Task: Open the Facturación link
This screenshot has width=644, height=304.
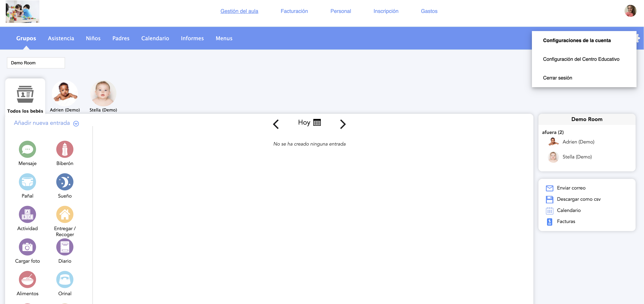Action: tap(294, 11)
